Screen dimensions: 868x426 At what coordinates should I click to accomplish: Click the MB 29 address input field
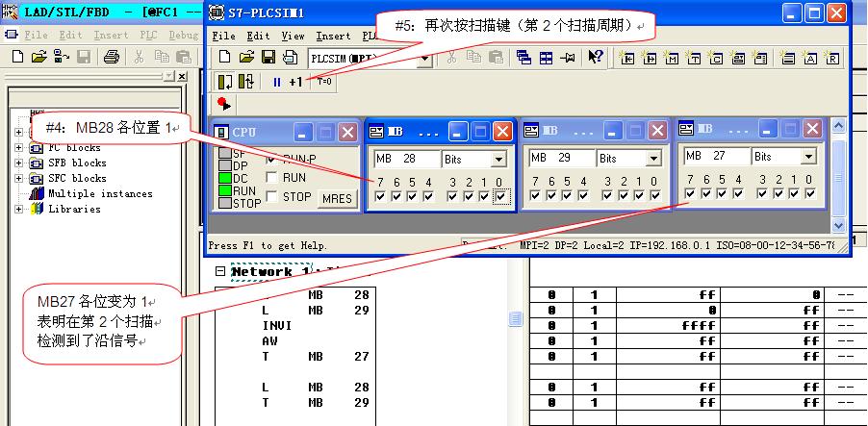(562, 159)
